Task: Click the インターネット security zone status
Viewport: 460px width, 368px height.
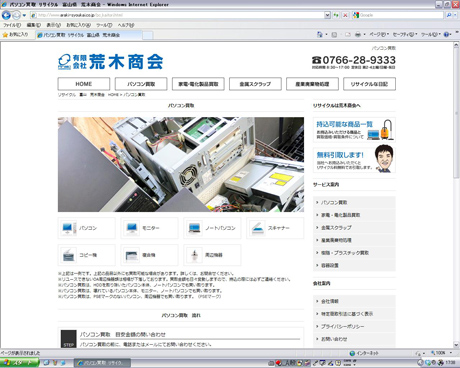Action: pos(364,353)
